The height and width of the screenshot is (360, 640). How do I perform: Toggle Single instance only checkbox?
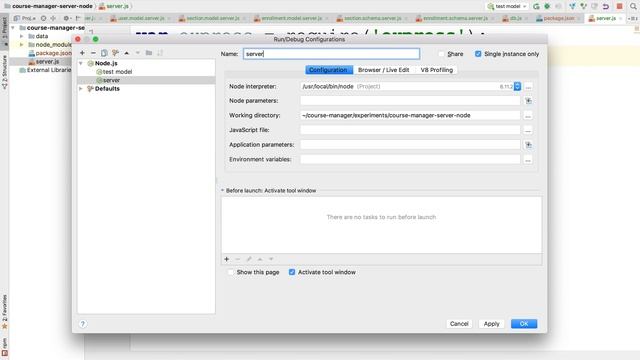click(478, 54)
